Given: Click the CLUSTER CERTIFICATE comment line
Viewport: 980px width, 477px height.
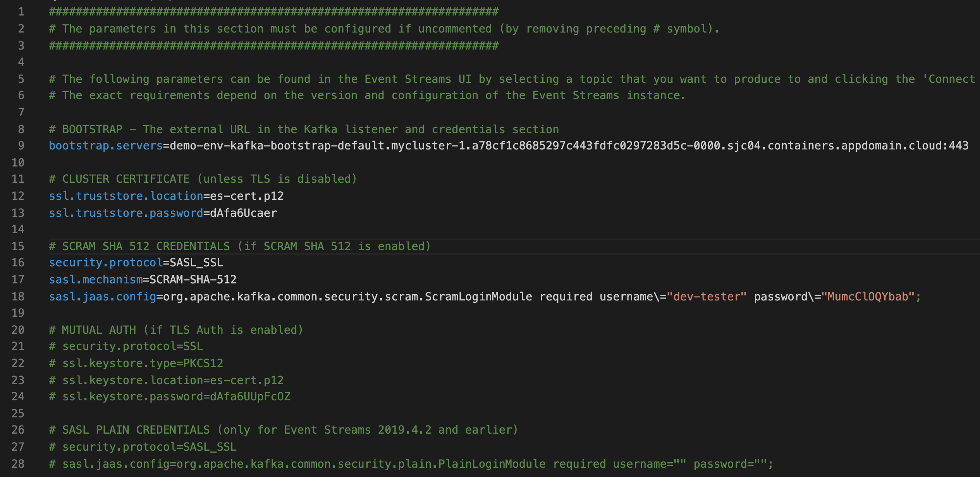Looking at the screenshot, I should [x=203, y=179].
